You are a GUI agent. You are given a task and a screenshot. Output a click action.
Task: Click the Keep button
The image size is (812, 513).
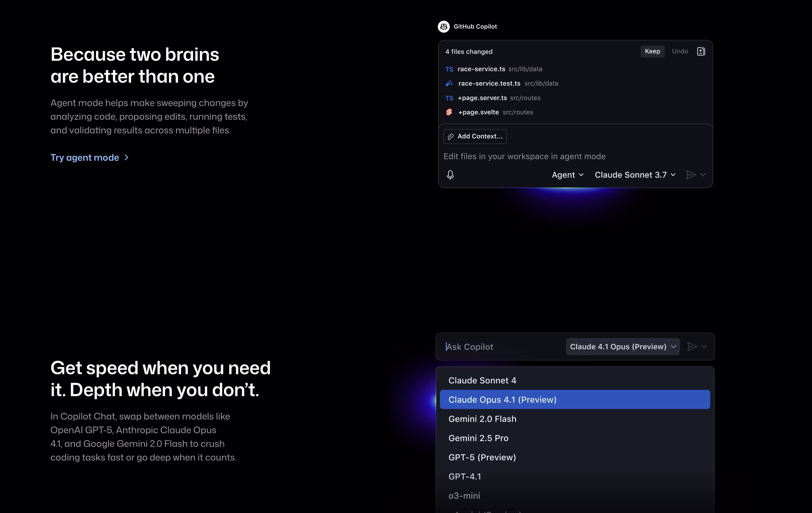[652, 51]
